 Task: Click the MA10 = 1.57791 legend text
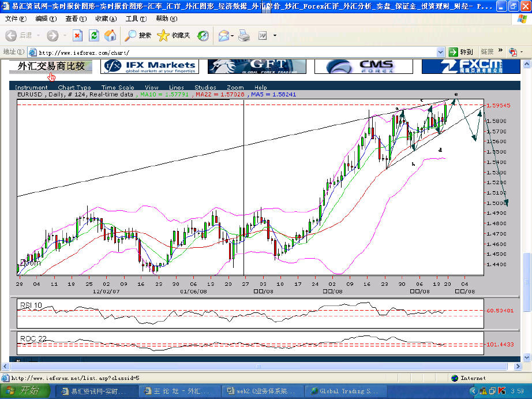tap(164, 94)
